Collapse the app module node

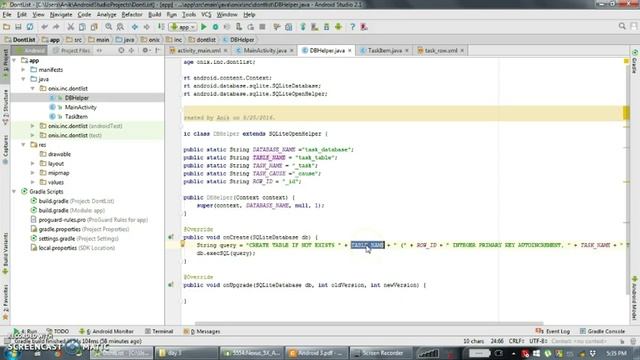click(14, 60)
